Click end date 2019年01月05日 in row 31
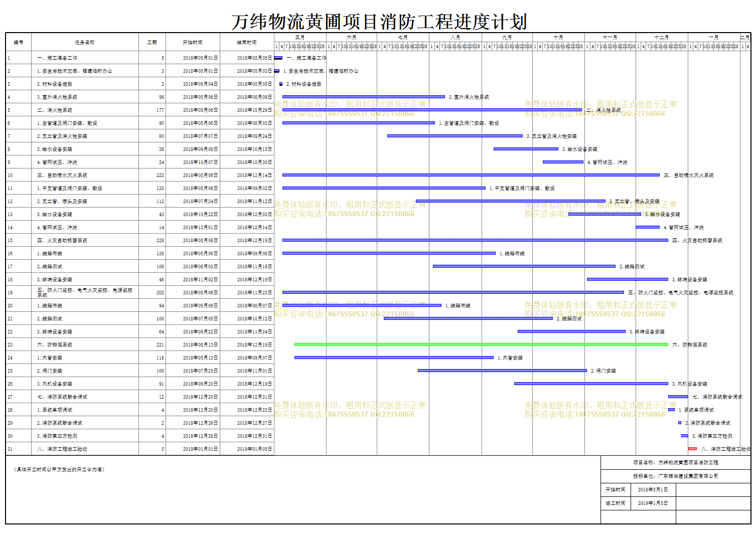756x536 pixels. coord(254,449)
